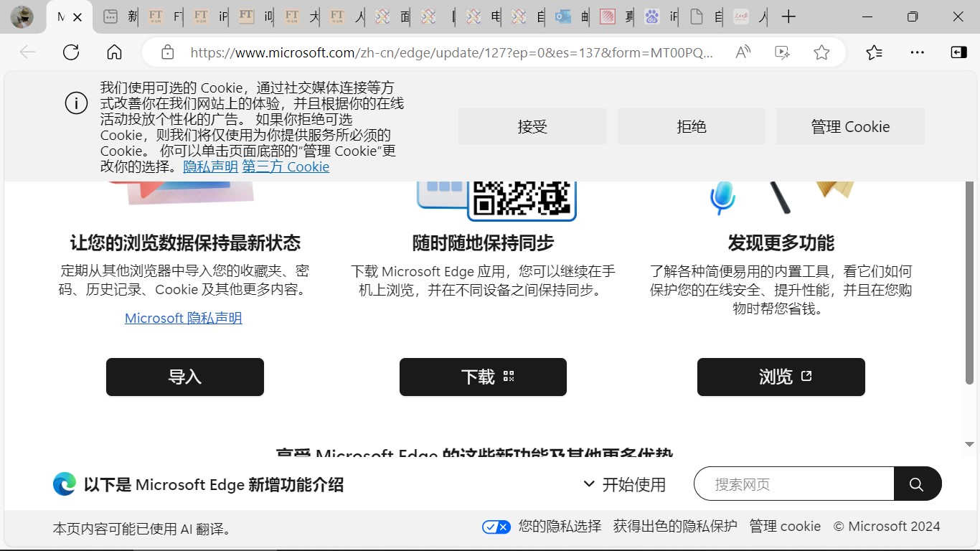This screenshot has height=551, width=980.
Task: Expand the 开始使用 dropdown
Action: (624, 484)
